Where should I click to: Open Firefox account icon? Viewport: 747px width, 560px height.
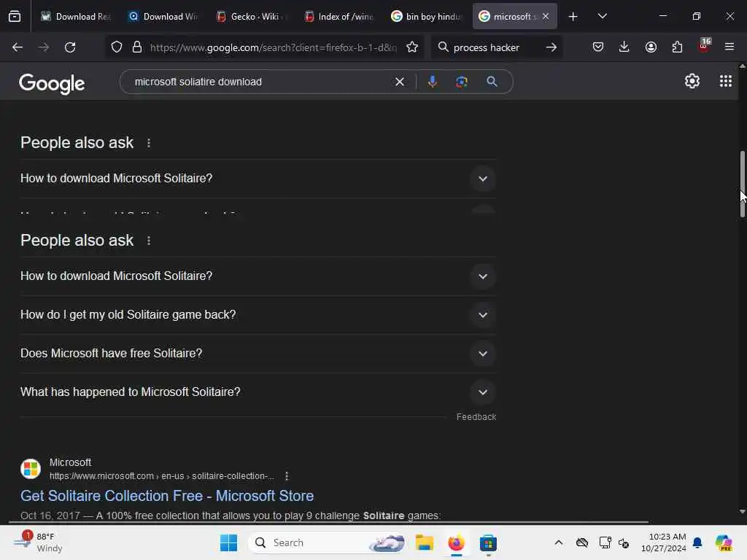(x=651, y=47)
